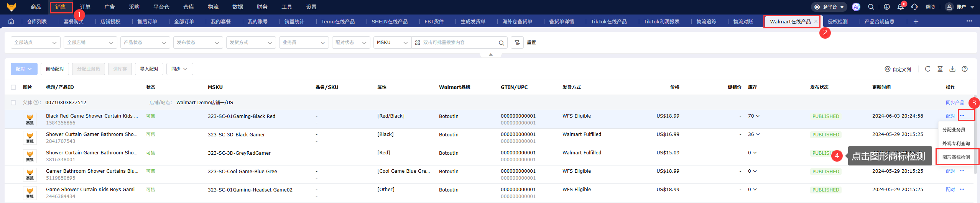Open the customer service headset icon
980x203 pixels.
point(914,7)
